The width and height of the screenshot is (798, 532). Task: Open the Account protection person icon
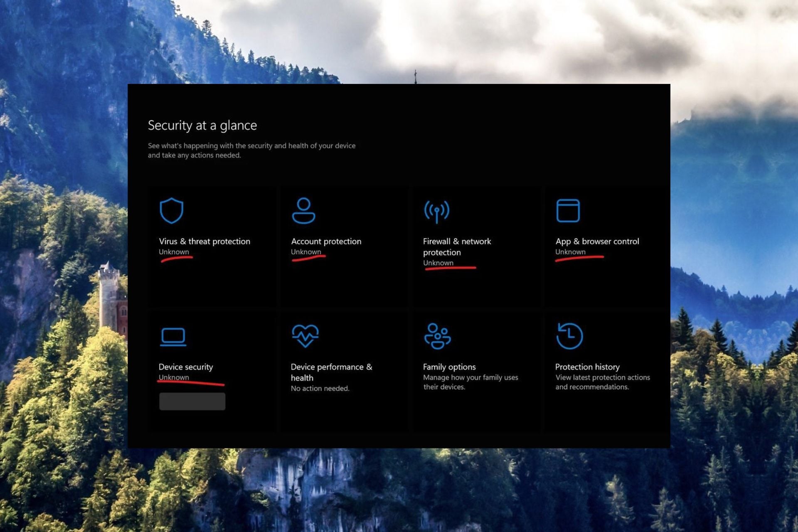point(303,211)
